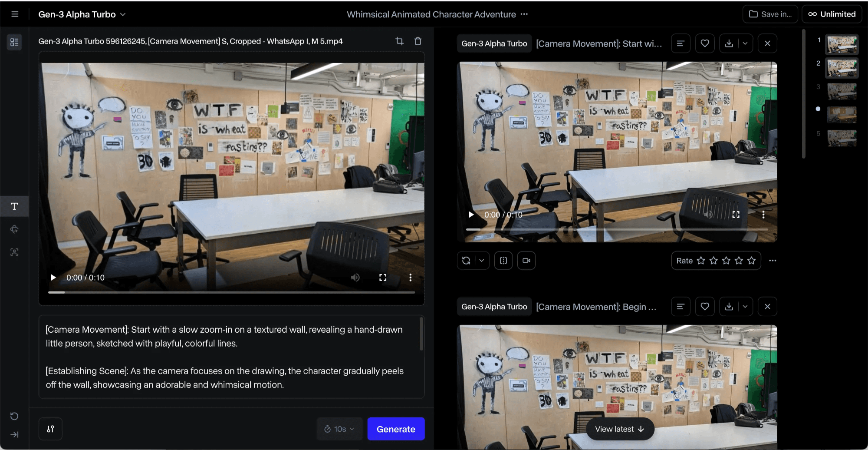Click into the prompt text field
The image size is (868, 450).
click(231, 357)
